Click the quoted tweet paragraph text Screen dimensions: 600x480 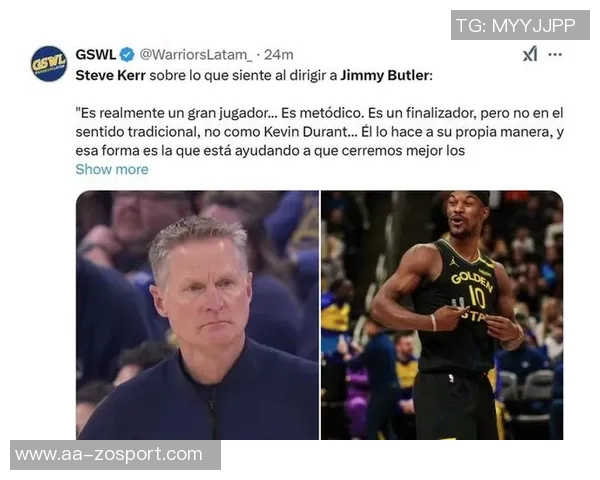coord(320,132)
